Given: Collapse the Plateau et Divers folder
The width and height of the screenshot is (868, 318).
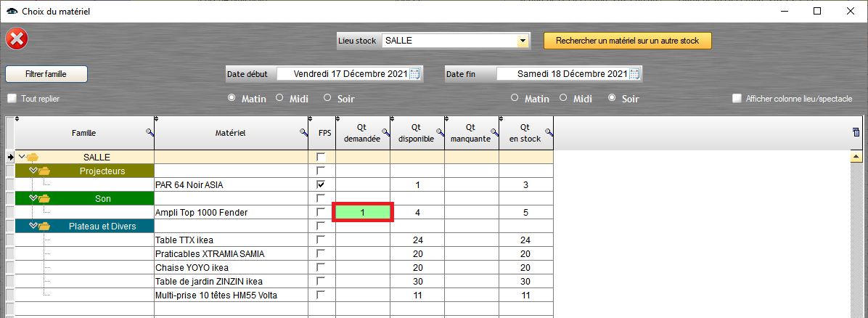Looking at the screenshot, I should coord(33,226).
